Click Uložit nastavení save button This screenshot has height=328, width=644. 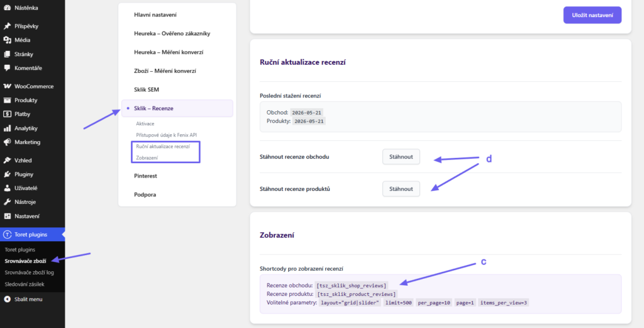[x=592, y=15]
